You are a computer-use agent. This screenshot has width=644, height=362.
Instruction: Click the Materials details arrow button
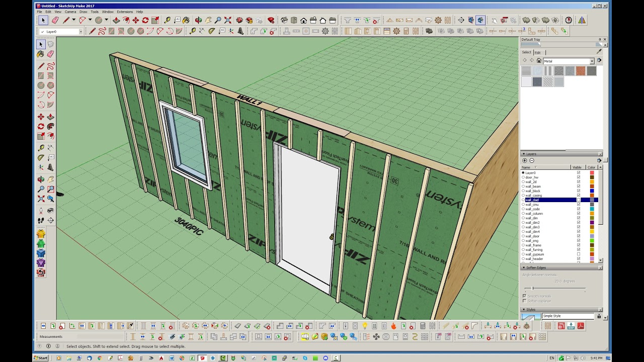[x=599, y=61]
